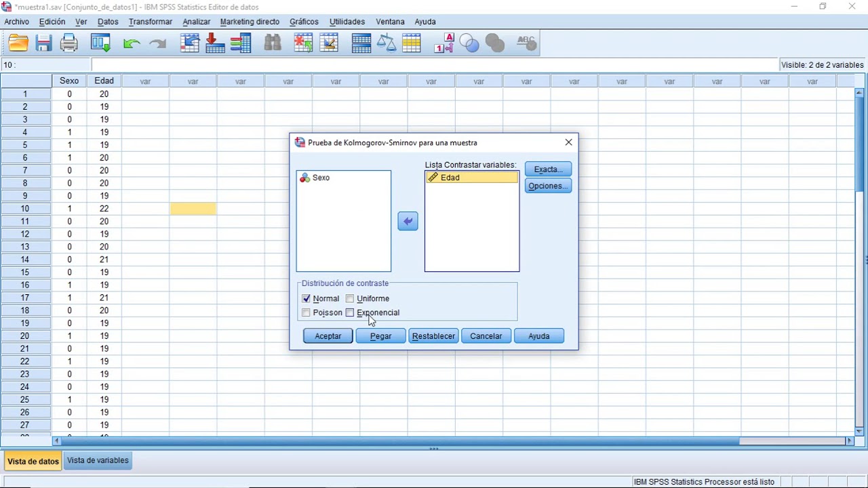Open the Opciones... button
This screenshot has width=868, height=488.
548,186
